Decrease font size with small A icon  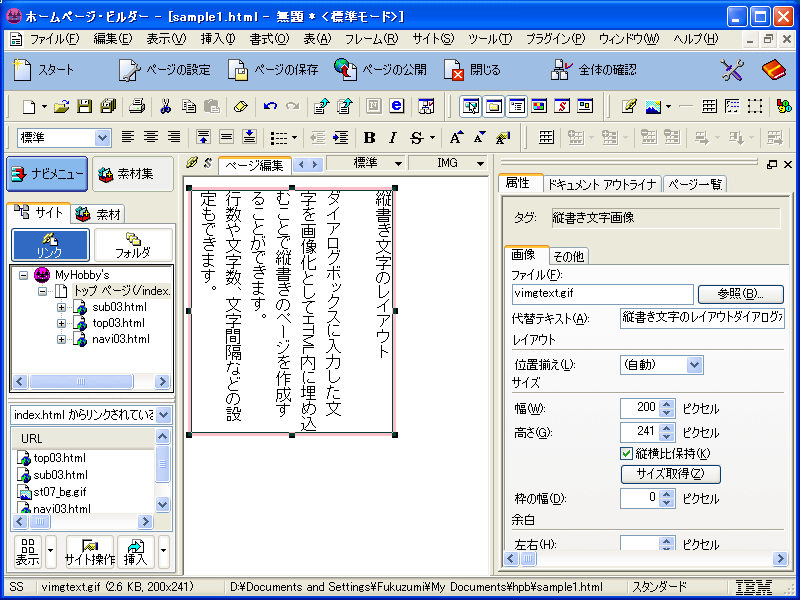click(x=480, y=138)
